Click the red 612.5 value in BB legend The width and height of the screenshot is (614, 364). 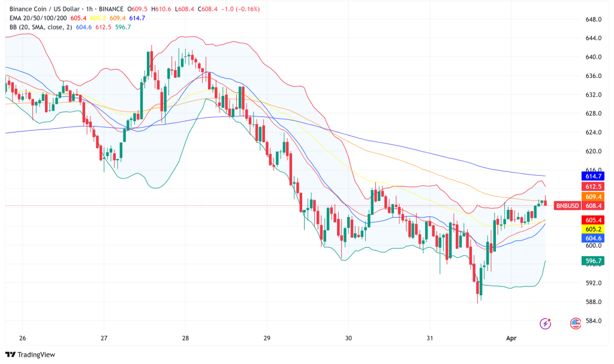click(103, 27)
